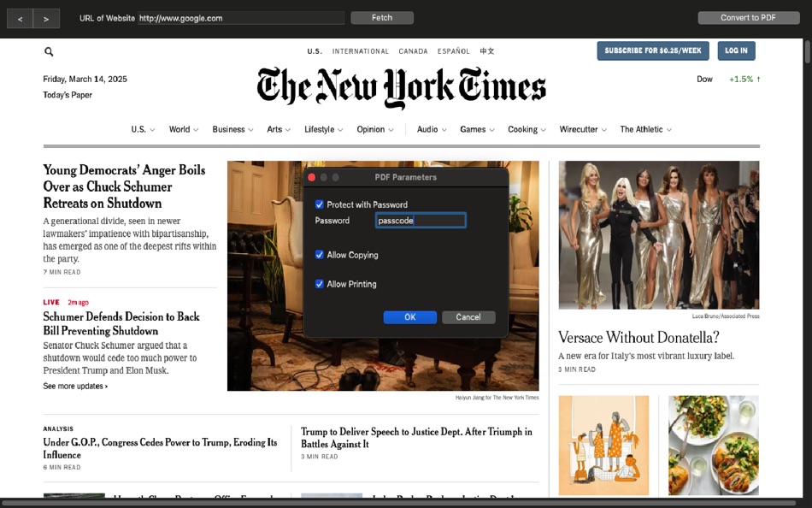Open Trump to Deliver Speech to Justice Dept. headline
Image resolution: width=812 pixels, height=508 pixels.
(x=416, y=438)
